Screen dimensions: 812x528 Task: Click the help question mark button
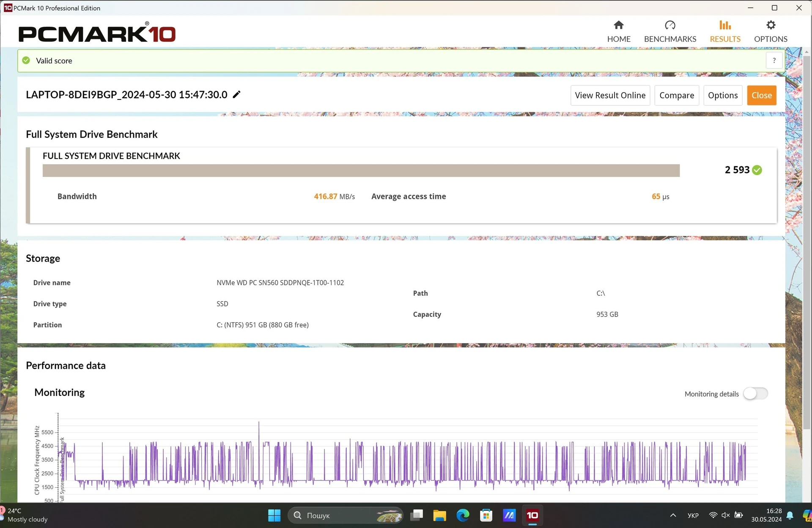click(x=774, y=60)
